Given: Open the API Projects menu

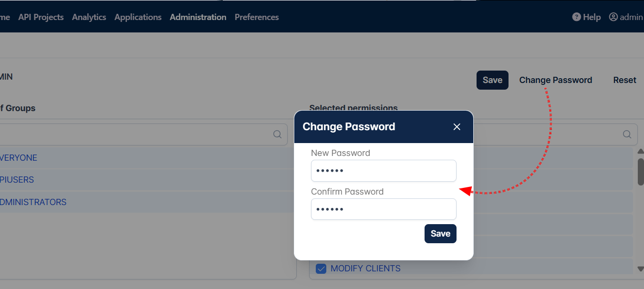Looking at the screenshot, I should 41,17.
